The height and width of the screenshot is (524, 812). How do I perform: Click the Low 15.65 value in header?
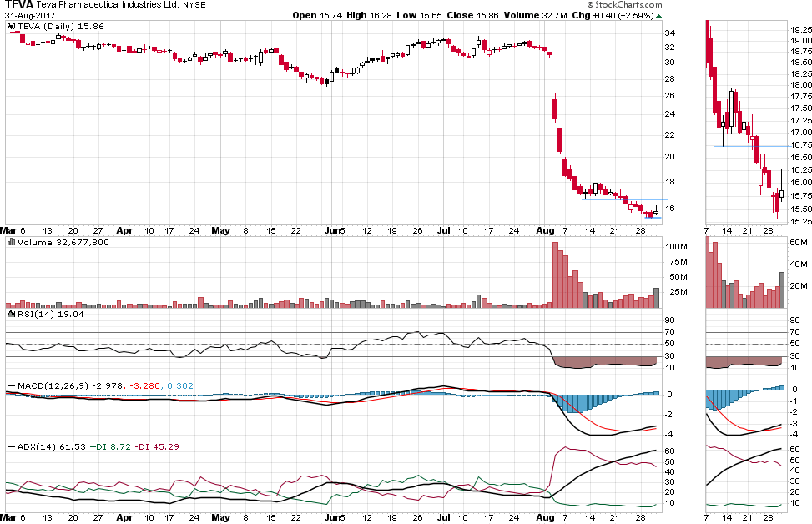point(419,16)
